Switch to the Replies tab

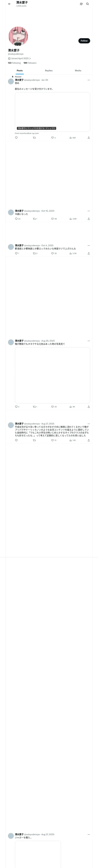(x=49, y=71)
